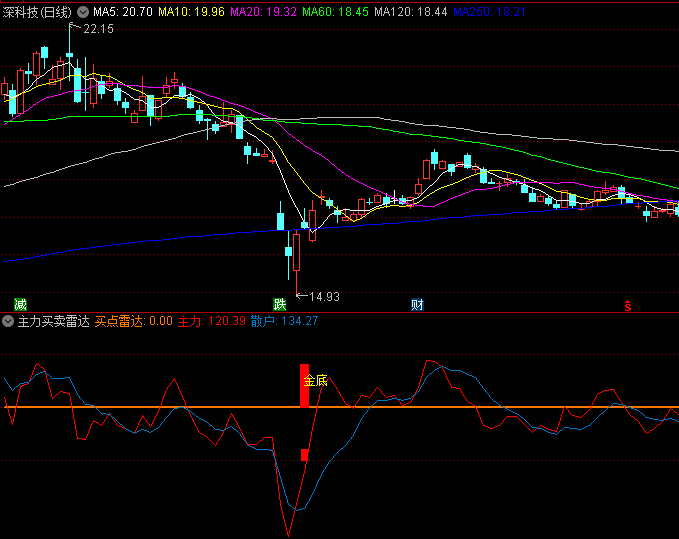The image size is (679, 539).
Task: Select the MA20 moving average label
Action: [x=264, y=12]
